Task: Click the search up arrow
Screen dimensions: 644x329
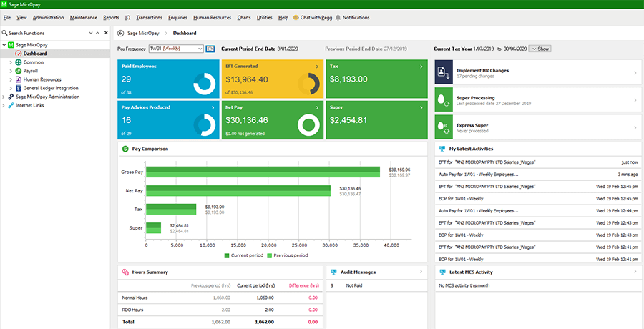Action: pyautogui.click(x=97, y=34)
